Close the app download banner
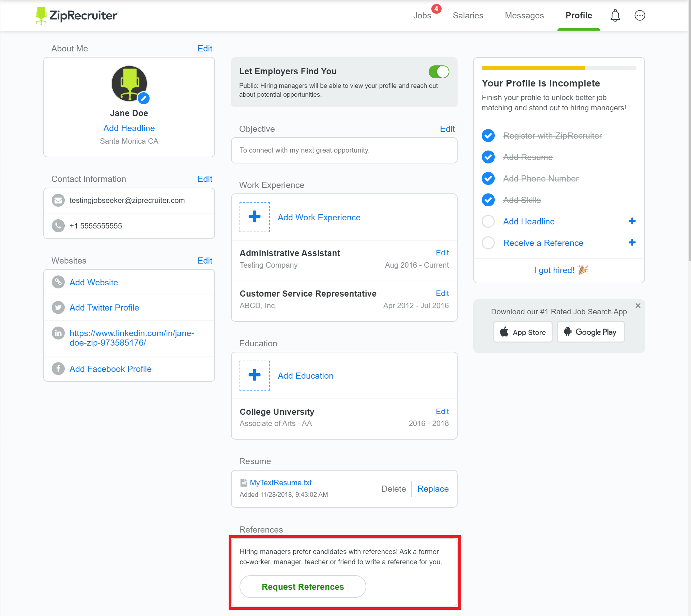The height and width of the screenshot is (616, 691). click(x=638, y=305)
